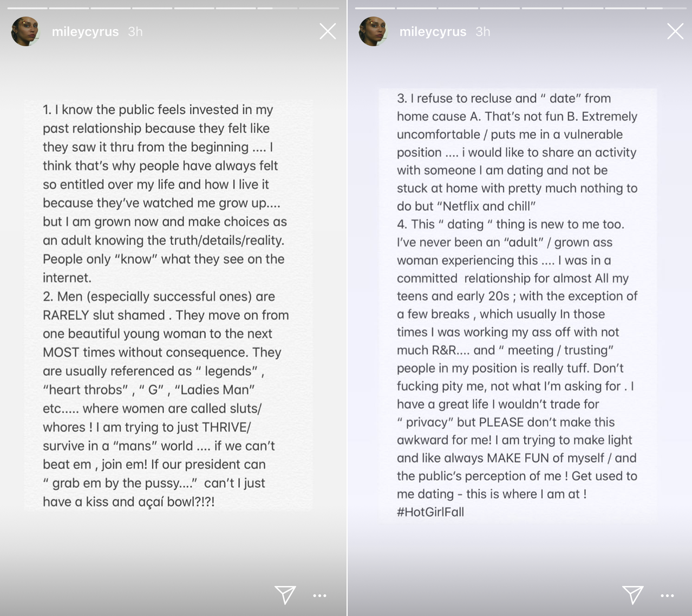Select the first progress segment of the left story
Screen dimensions: 692x616
pyautogui.click(x=28, y=8)
